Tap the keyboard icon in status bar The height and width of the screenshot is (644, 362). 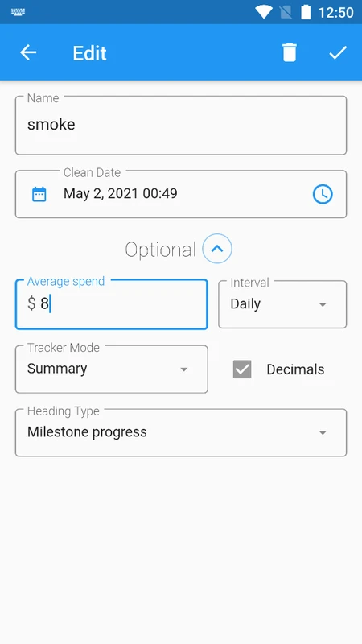(18, 12)
